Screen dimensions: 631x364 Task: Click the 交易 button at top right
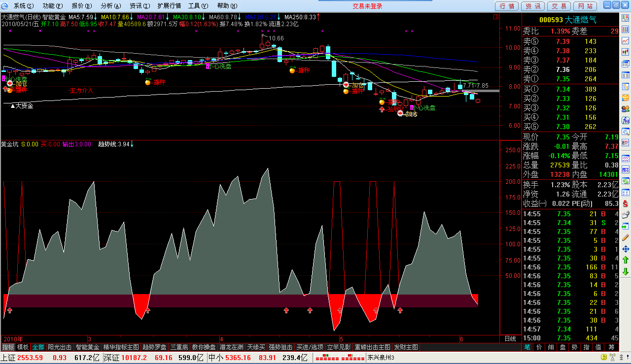pos(559,6)
